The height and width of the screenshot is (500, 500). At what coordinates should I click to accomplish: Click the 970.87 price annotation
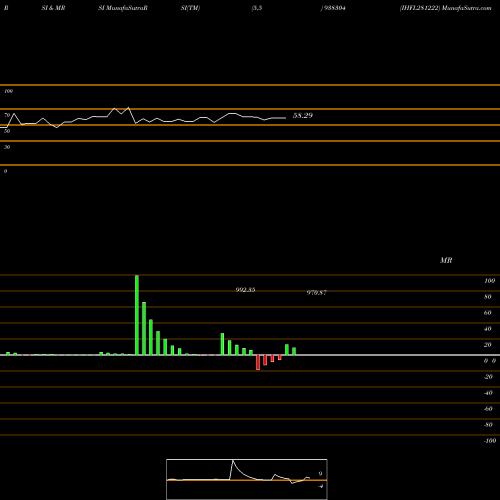317,292
